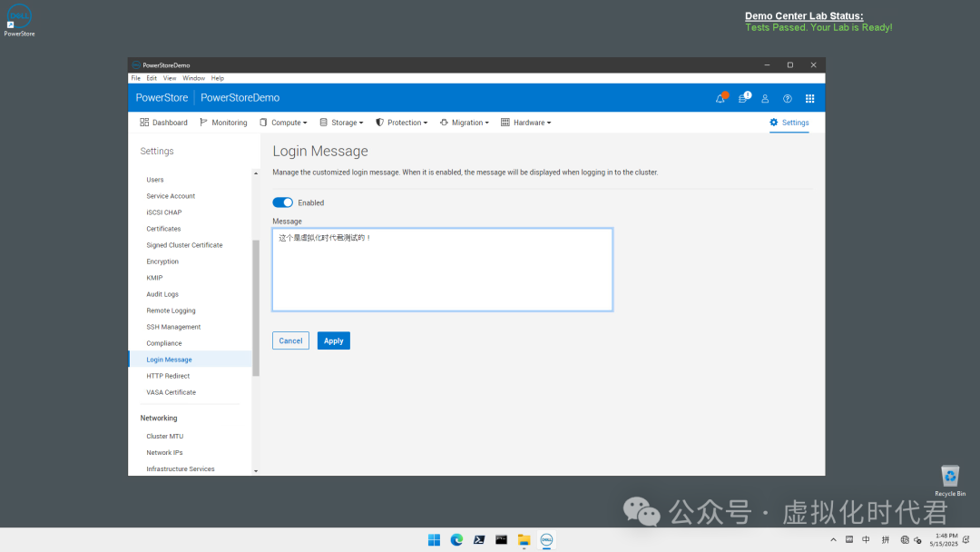Go to iSCSI CHAP settings
This screenshot has width=980, height=552.
[x=164, y=212]
